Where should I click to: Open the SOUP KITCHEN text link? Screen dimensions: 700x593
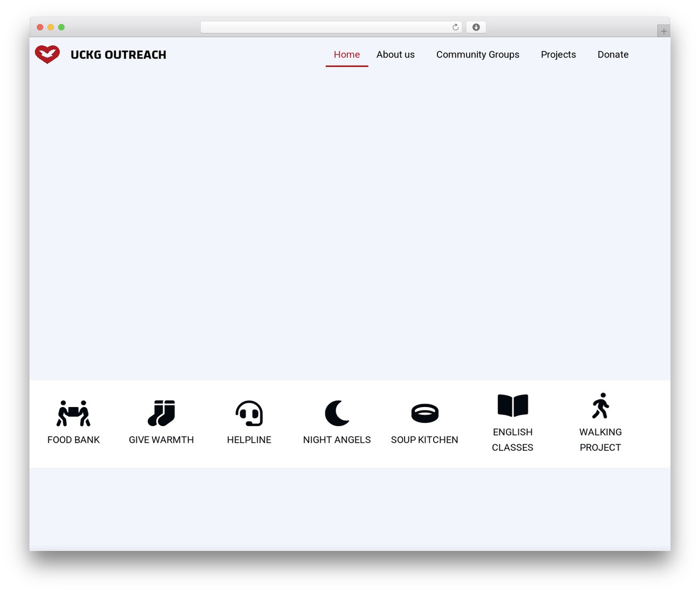point(425,440)
